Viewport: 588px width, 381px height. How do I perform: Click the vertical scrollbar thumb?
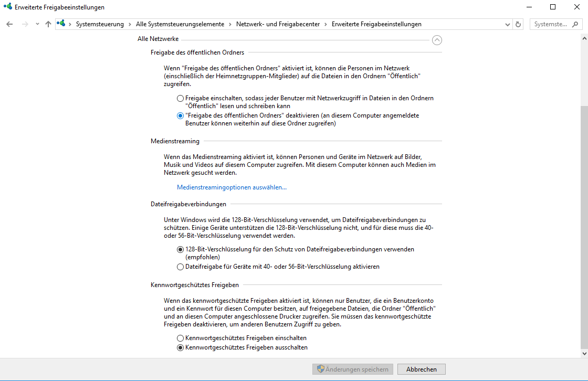click(584, 226)
